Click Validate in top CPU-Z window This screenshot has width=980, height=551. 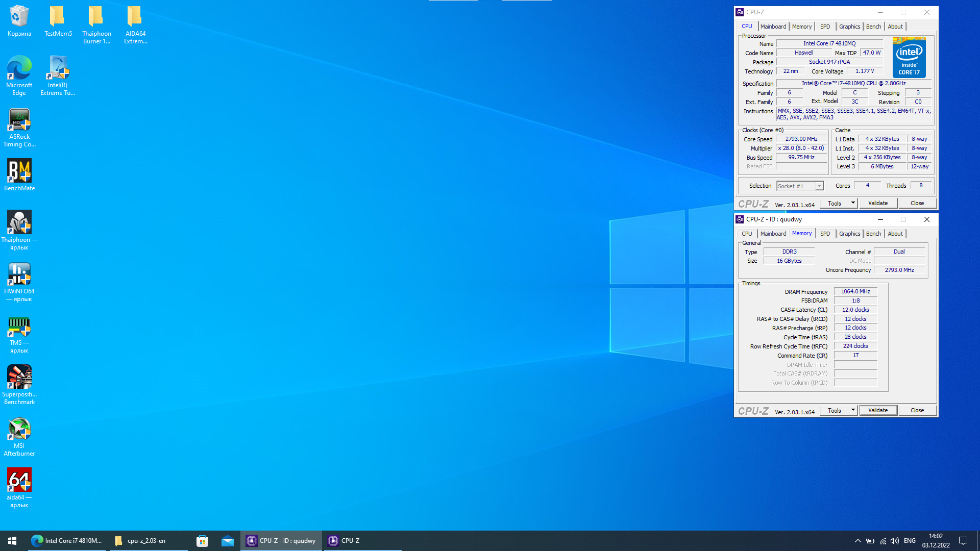(x=878, y=203)
